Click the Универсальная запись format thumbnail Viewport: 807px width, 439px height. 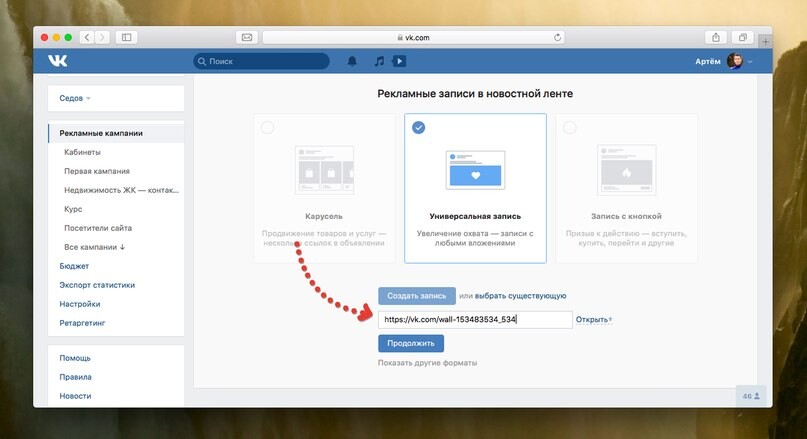pyautogui.click(x=475, y=170)
